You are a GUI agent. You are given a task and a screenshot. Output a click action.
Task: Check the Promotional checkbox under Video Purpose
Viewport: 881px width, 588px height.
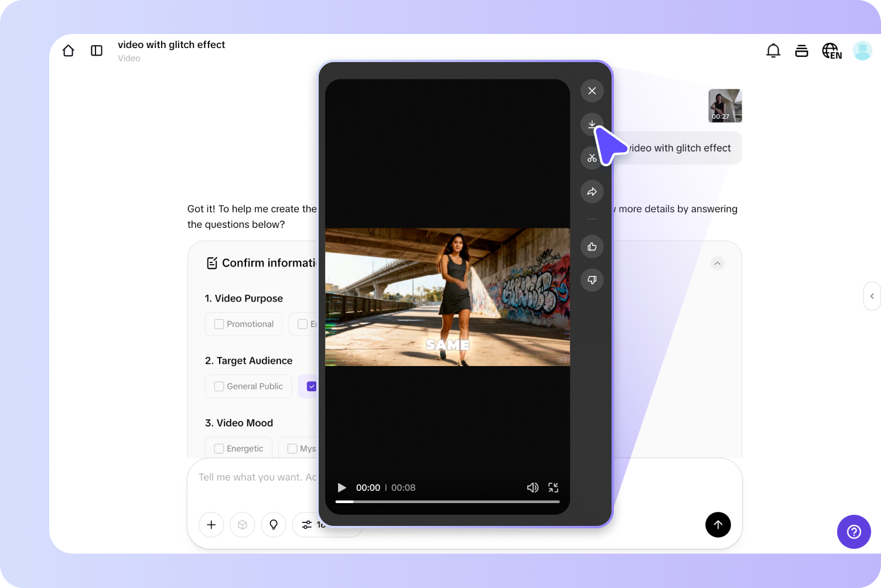218,324
